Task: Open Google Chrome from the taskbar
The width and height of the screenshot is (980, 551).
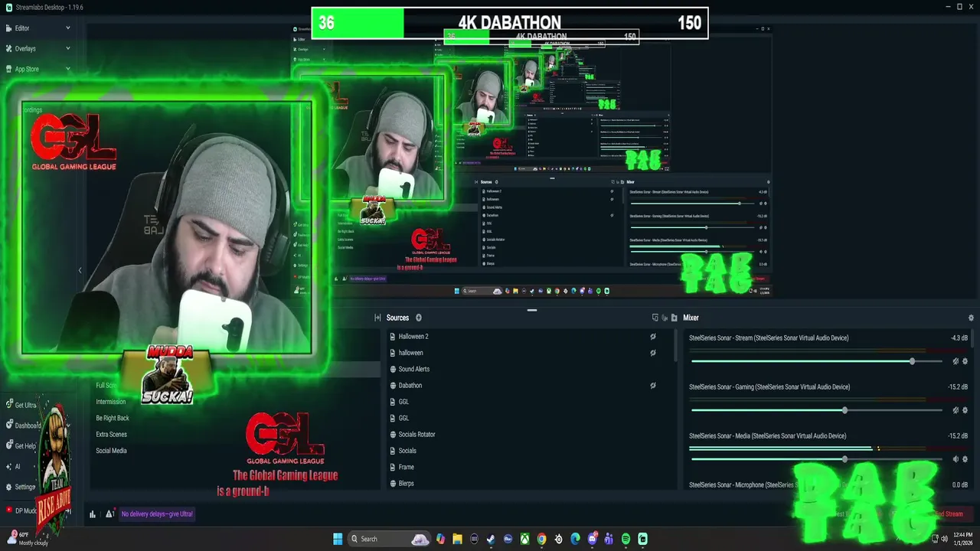Action: [541, 539]
